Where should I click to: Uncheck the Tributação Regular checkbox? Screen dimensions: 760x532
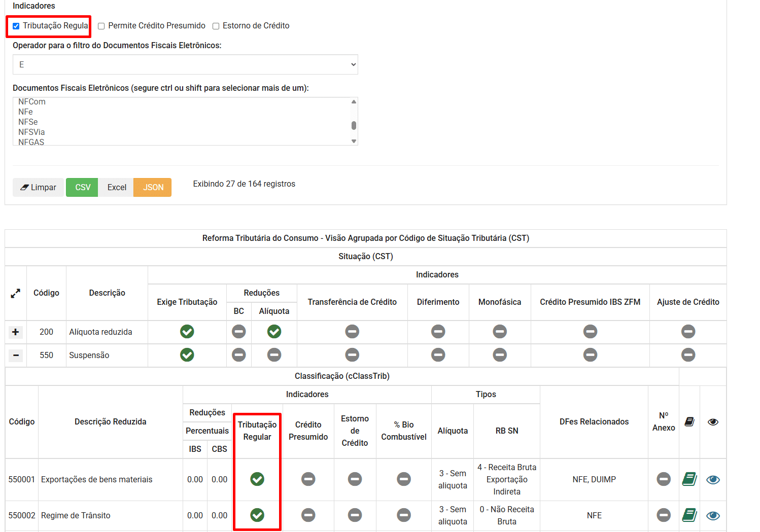[16, 26]
